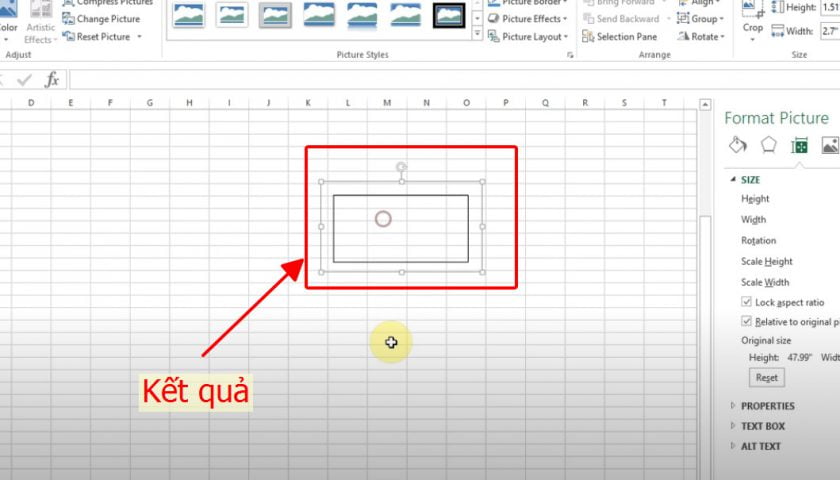Toggle the Lock aspect ratio checkbox
The image size is (840, 480).
(746, 302)
